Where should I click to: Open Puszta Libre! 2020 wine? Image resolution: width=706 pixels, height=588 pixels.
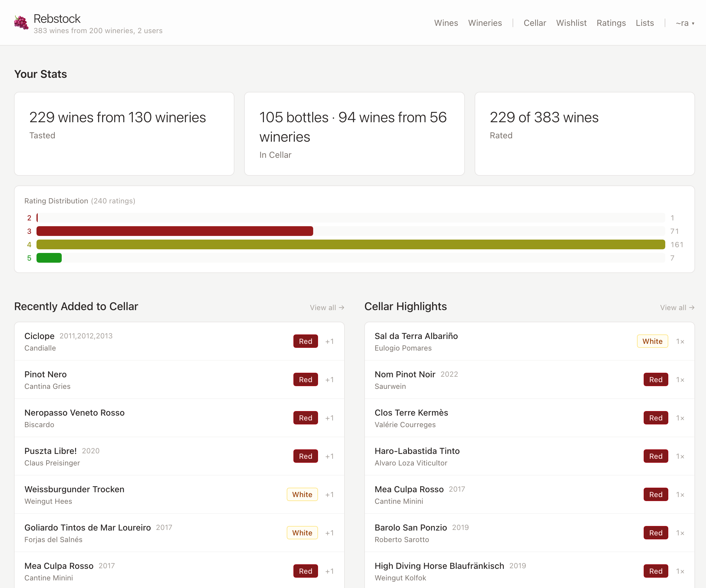tap(179, 456)
